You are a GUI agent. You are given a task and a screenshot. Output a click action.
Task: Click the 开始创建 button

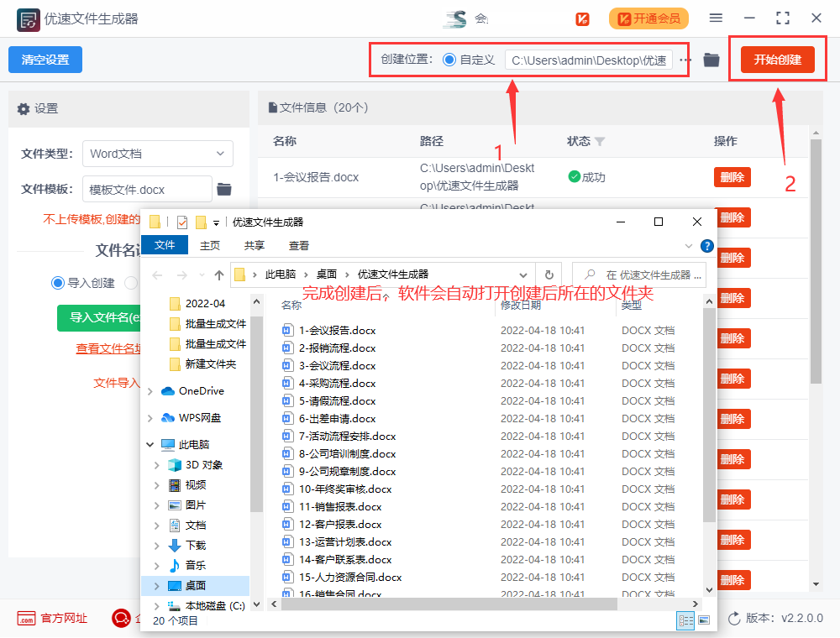coord(778,60)
